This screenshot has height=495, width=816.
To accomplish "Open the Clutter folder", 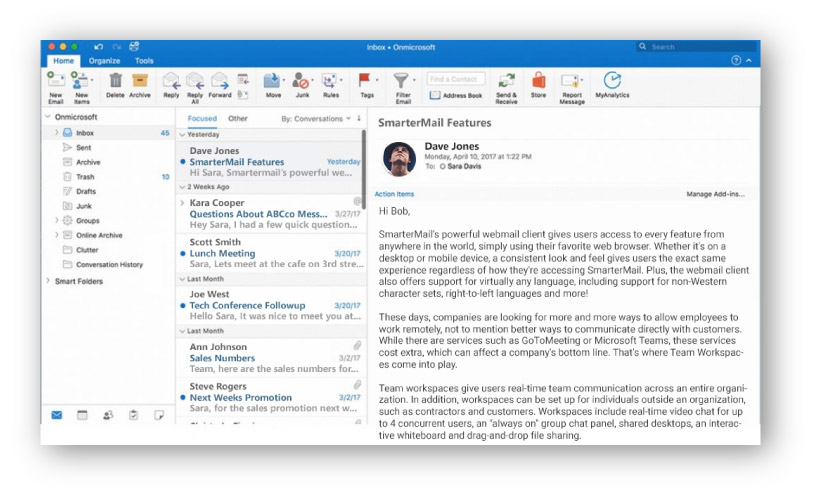I will [x=108, y=249].
